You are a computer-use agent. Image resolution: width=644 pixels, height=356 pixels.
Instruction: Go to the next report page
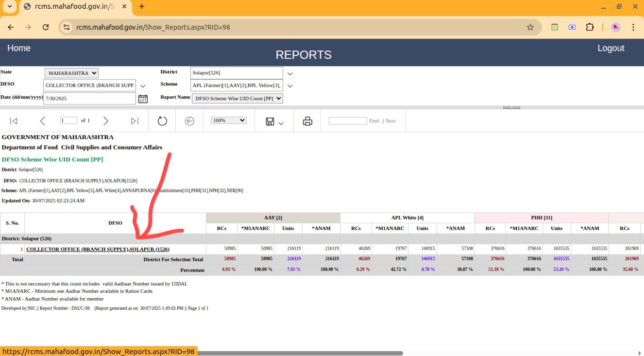(x=106, y=121)
